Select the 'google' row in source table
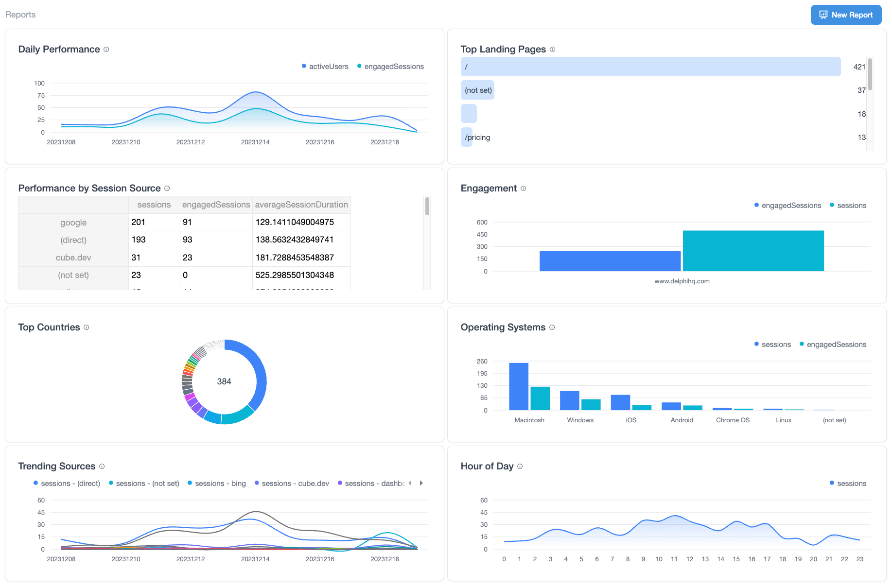 tap(184, 223)
